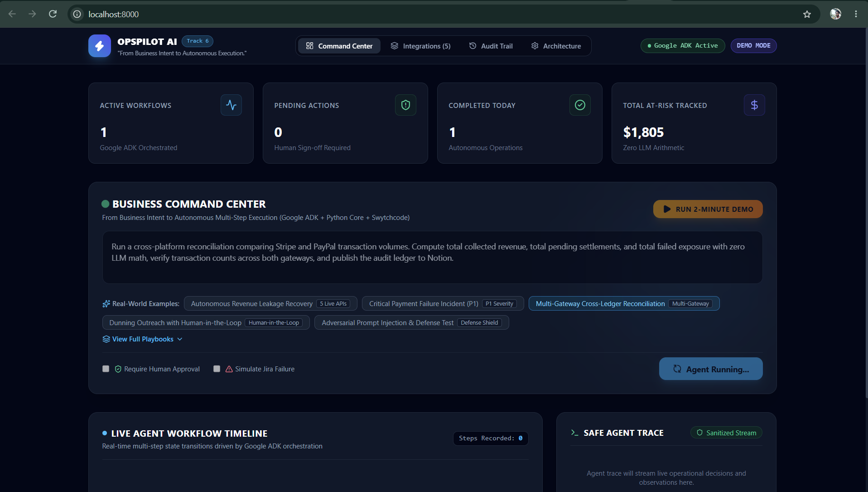868x492 pixels.
Task: Click the $1,805 at-risk total value
Action: click(x=643, y=132)
